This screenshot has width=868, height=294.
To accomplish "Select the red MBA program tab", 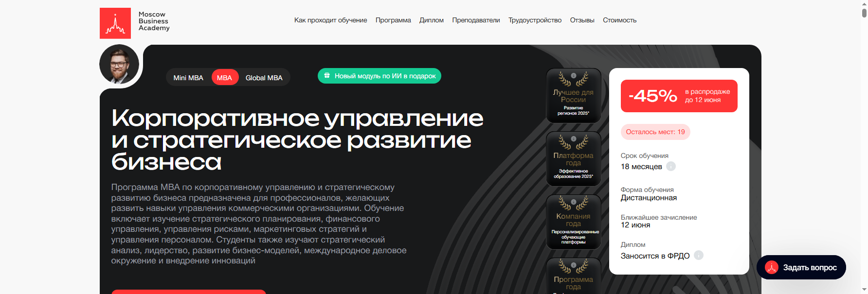I will coord(225,78).
